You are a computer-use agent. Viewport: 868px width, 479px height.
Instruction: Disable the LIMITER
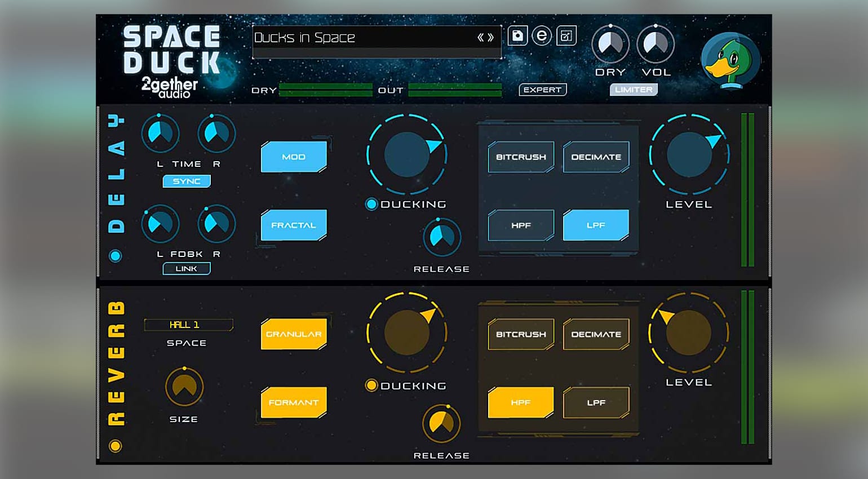click(x=634, y=89)
